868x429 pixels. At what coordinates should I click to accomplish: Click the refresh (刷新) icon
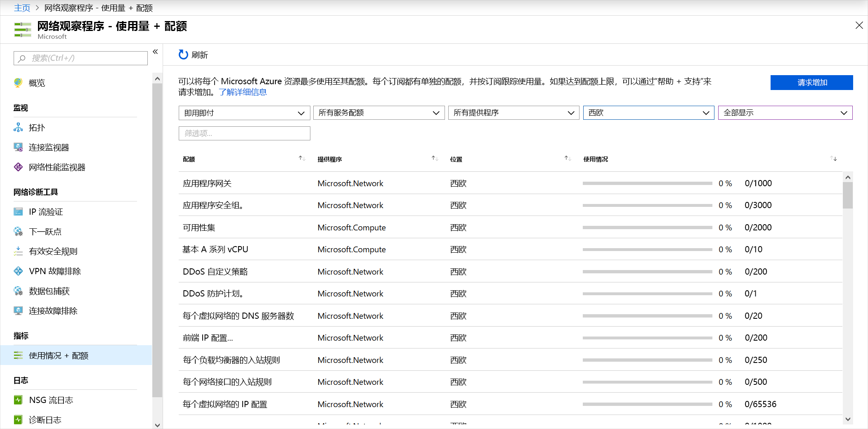183,55
